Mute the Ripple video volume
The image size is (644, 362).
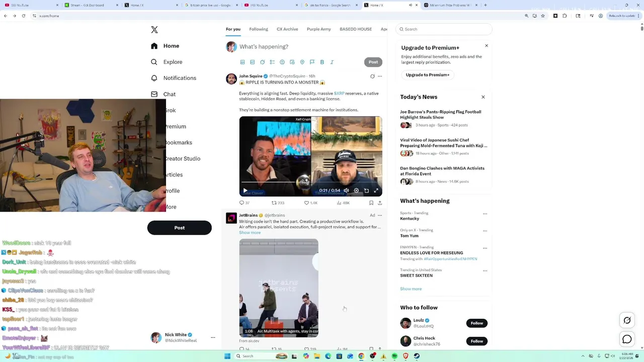click(x=346, y=191)
